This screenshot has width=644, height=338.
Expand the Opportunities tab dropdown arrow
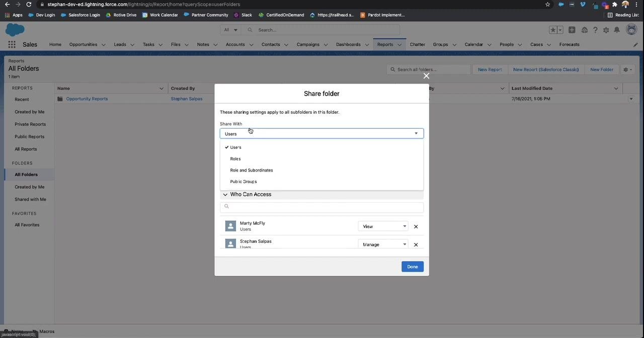[x=104, y=45]
